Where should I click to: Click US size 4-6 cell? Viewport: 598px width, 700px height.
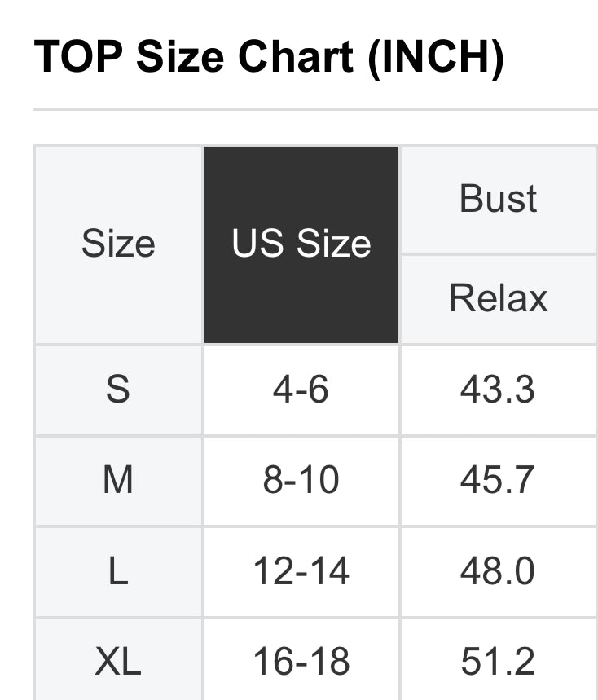pos(301,390)
